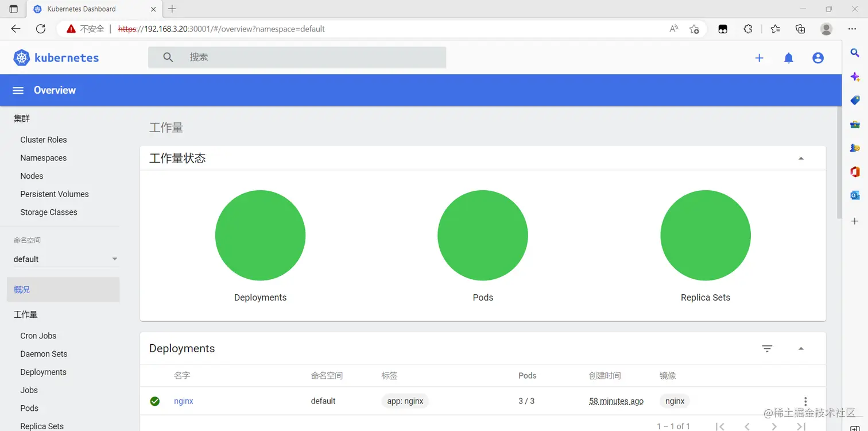The height and width of the screenshot is (431, 868).
Task: Select 概况 overview in sidebar
Action: coord(63,290)
